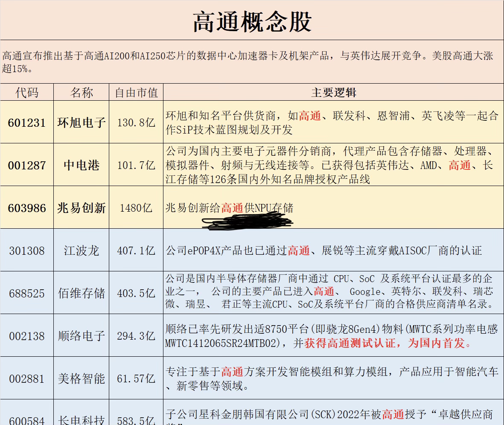
Task: Click the stock name 环旭电子
Action: click(82, 122)
